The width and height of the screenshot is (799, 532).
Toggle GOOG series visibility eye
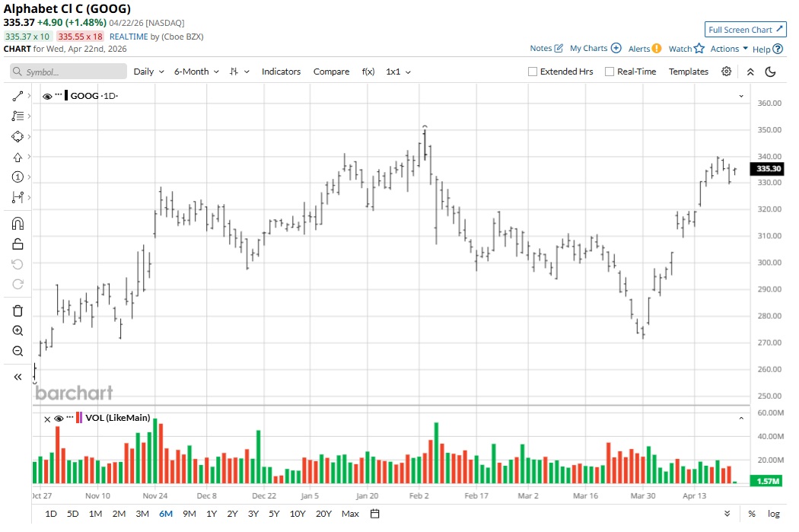pyautogui.click(x=47, y=97)
